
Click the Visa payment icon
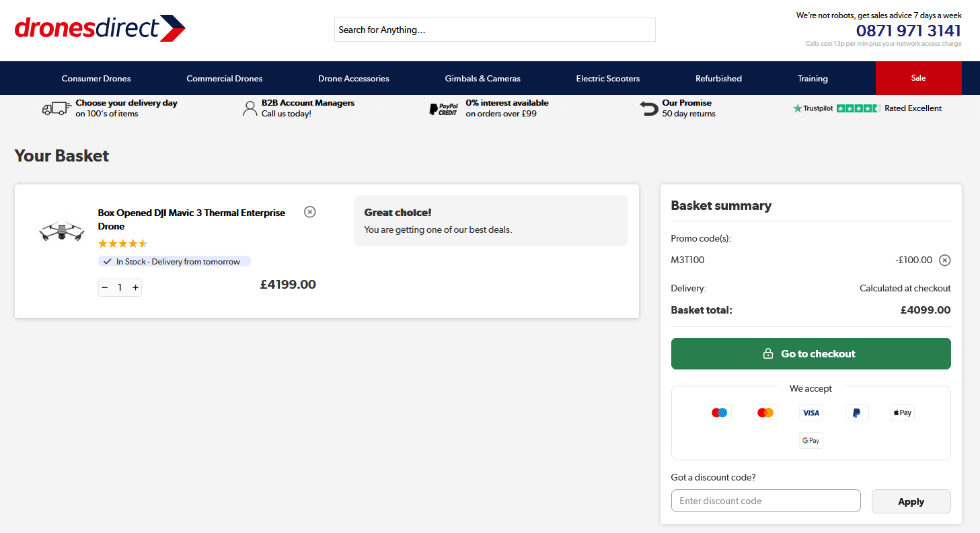[x=811, y=413]
